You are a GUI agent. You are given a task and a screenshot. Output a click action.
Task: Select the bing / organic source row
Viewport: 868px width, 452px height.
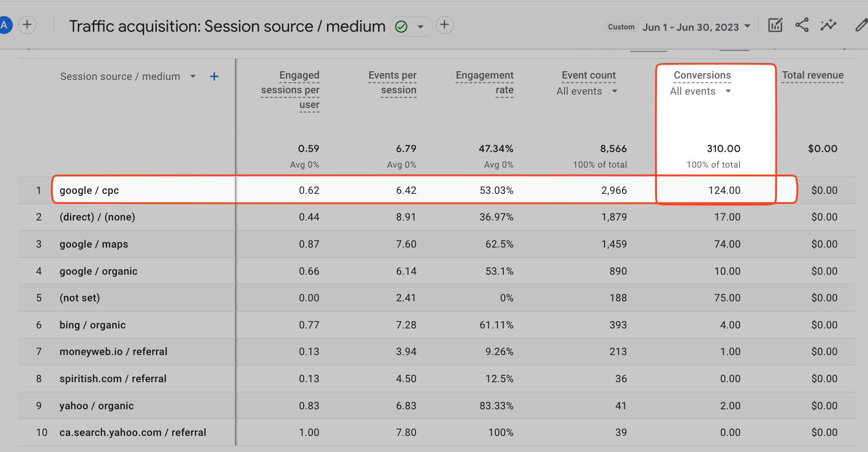click(92, 325)
